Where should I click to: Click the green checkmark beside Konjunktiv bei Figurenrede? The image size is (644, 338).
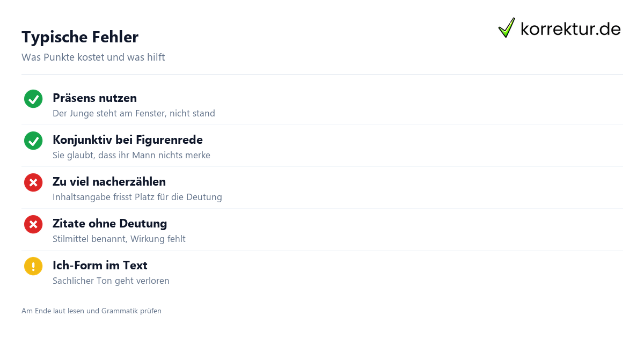tap(33, 141)
